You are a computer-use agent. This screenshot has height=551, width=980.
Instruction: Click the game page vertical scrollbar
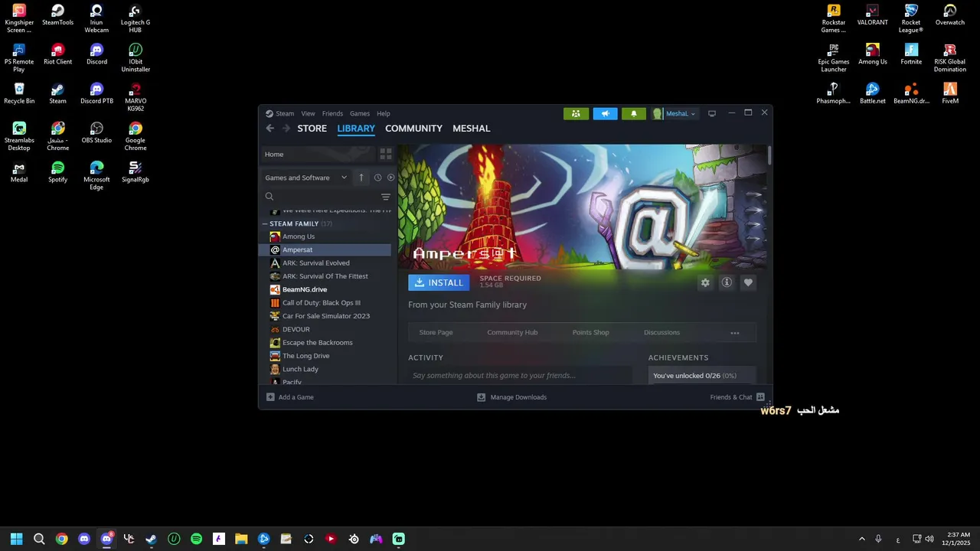point(769,155)
